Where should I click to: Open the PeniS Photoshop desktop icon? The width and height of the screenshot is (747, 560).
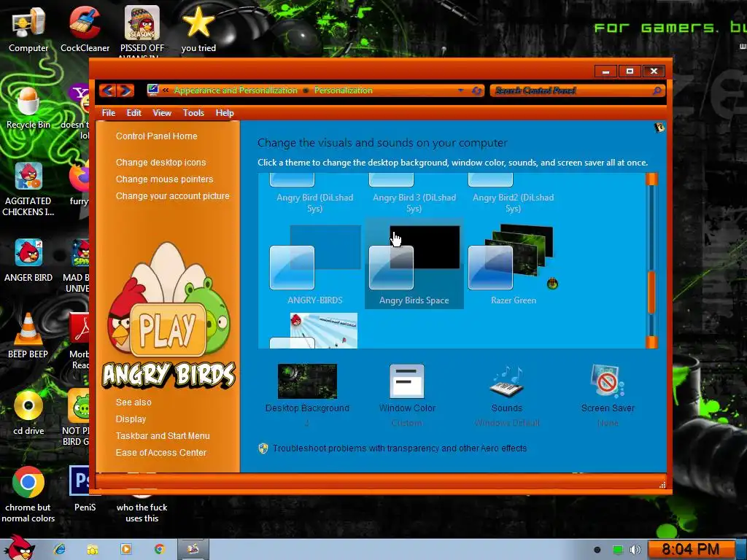(x=85, y=488)
